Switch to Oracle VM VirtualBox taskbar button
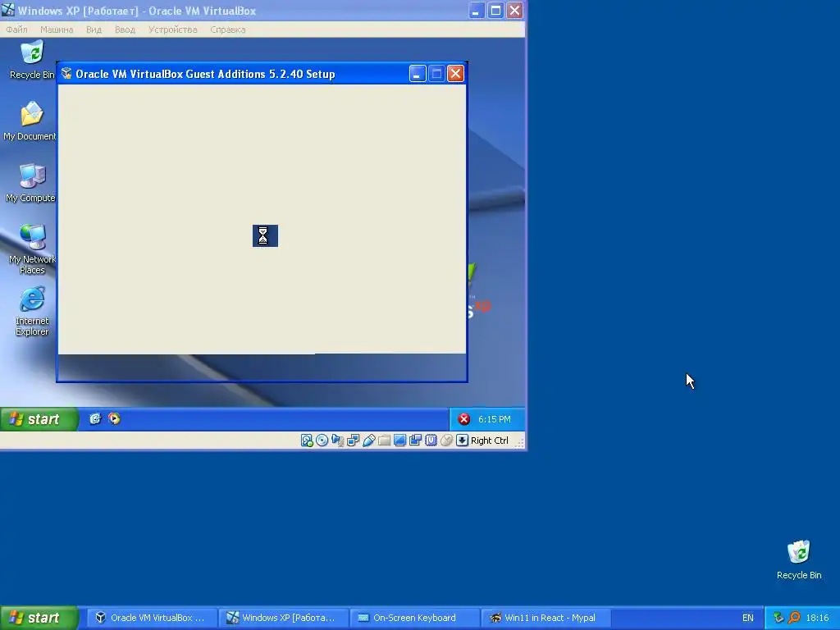840x630 pixels. tap(151, 618)
